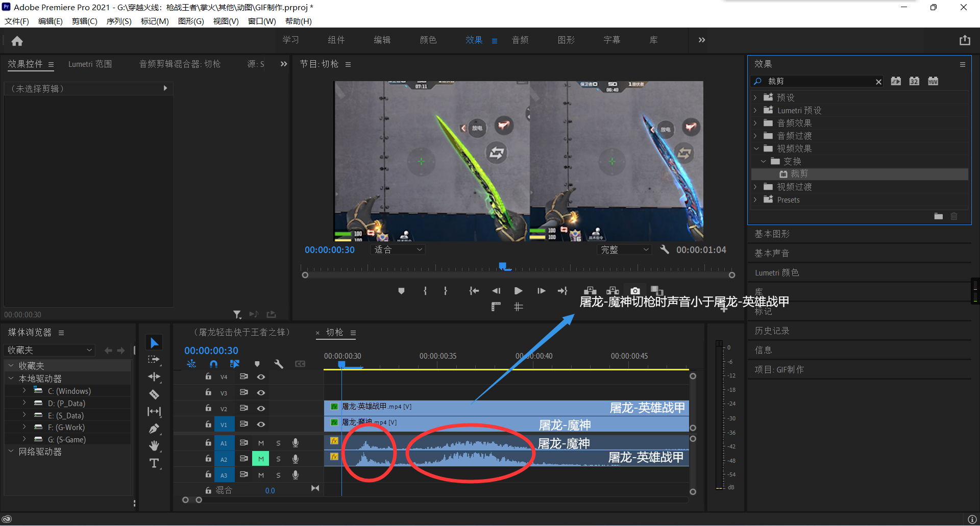Open playback resolution dropdown 完整
The width and height of the screenshot is (980, 526).
[624, 249]
